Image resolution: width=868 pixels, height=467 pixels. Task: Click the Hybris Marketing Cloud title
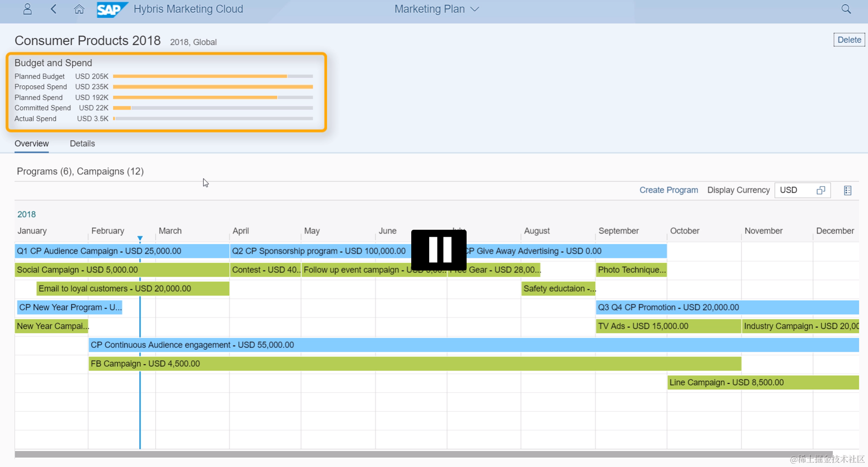point(188,9)
